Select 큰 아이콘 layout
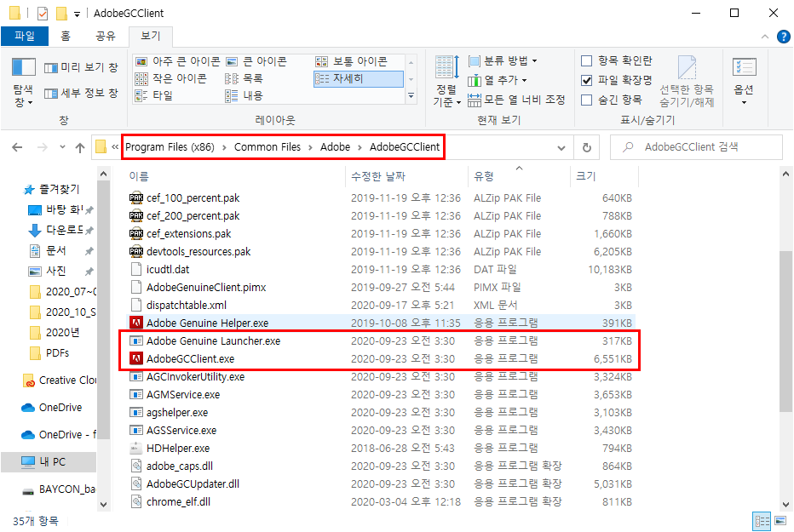 click(x=256, y=61)
